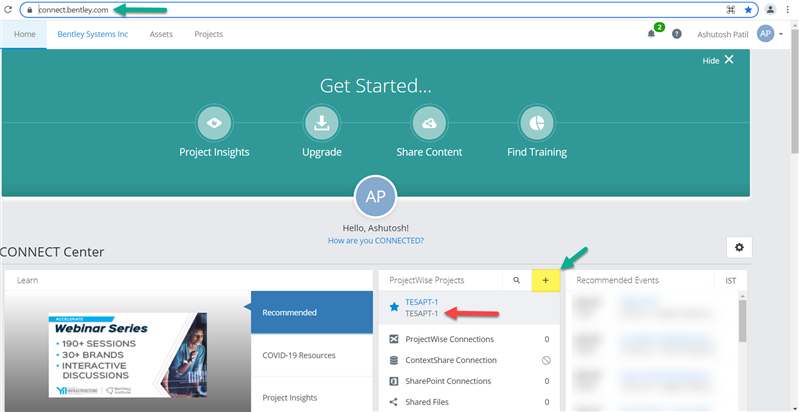This screenshot has height=412, width=799.
Task: Click the Shared Files link
Action: (x=427, y=402)
